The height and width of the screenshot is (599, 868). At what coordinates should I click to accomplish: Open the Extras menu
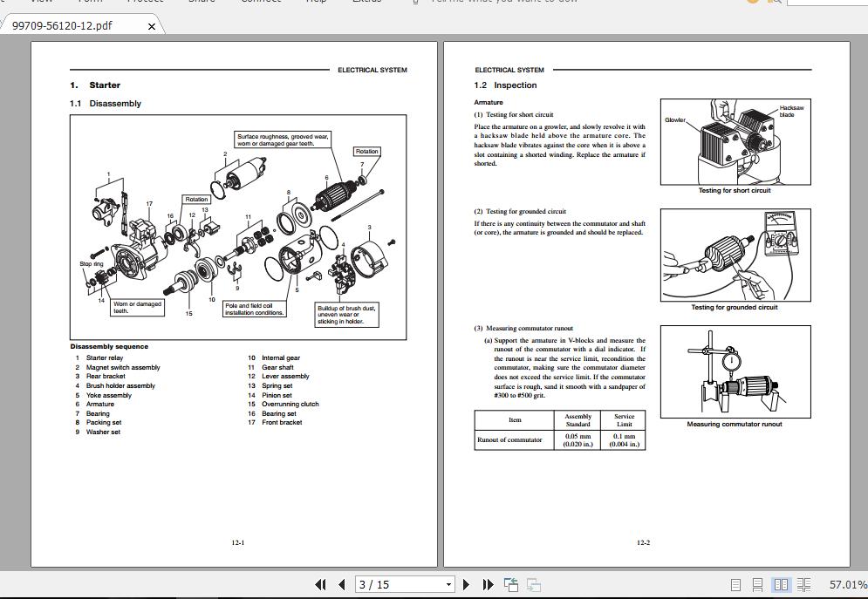(x=366, y=2)
